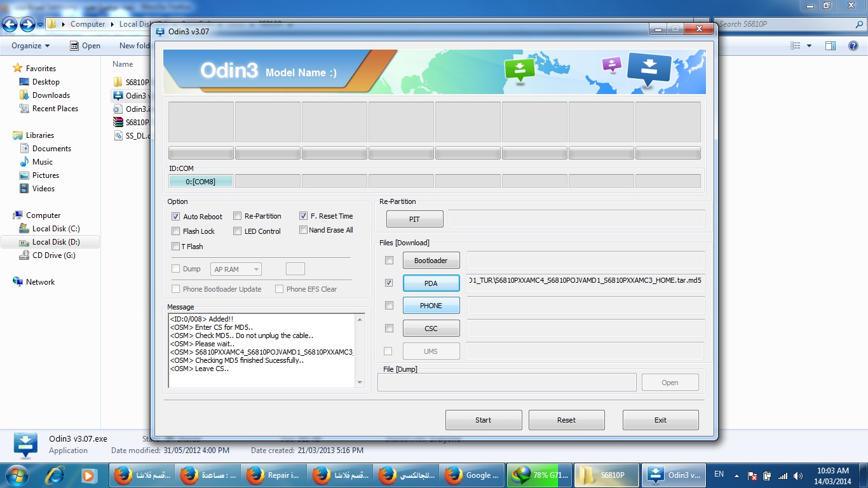
Task: Toggle the F. Reset Time checkbox
Action: click(x=304, y=216)
